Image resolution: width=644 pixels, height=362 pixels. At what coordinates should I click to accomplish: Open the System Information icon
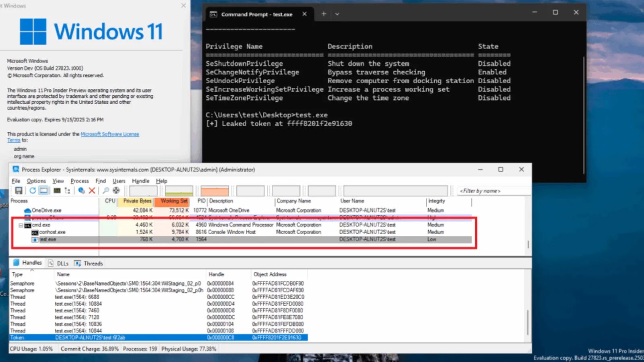[57, 190]
